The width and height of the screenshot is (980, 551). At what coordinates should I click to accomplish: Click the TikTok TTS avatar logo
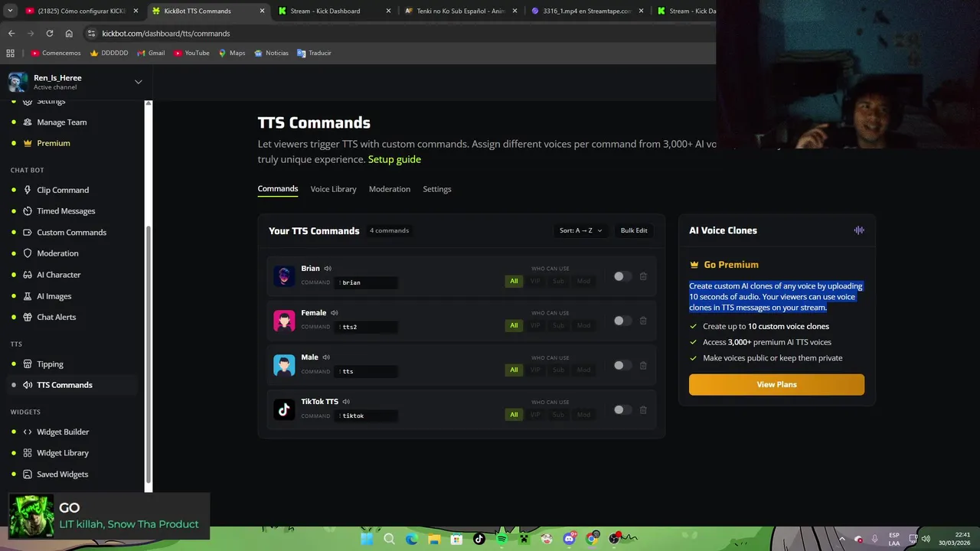click(x=284, y=409)
